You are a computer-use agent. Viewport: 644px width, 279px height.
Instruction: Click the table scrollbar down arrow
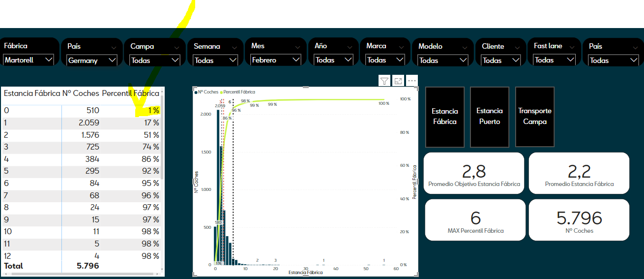[162, 268]
